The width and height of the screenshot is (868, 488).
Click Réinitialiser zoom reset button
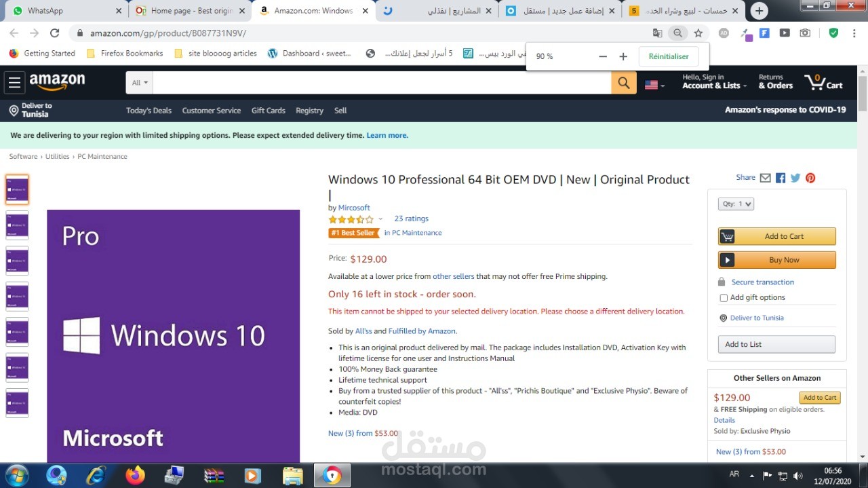click(669, 56)
